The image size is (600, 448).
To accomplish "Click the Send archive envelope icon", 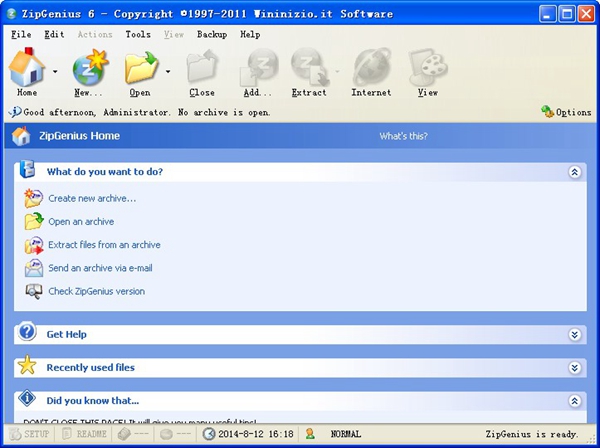I will click(34, 268).
